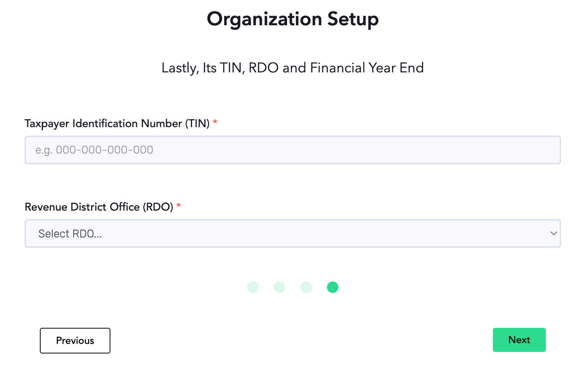588x373 pixels.
Task: Click the red asterisk beside the TIN label
Action: tap(215, 122)
